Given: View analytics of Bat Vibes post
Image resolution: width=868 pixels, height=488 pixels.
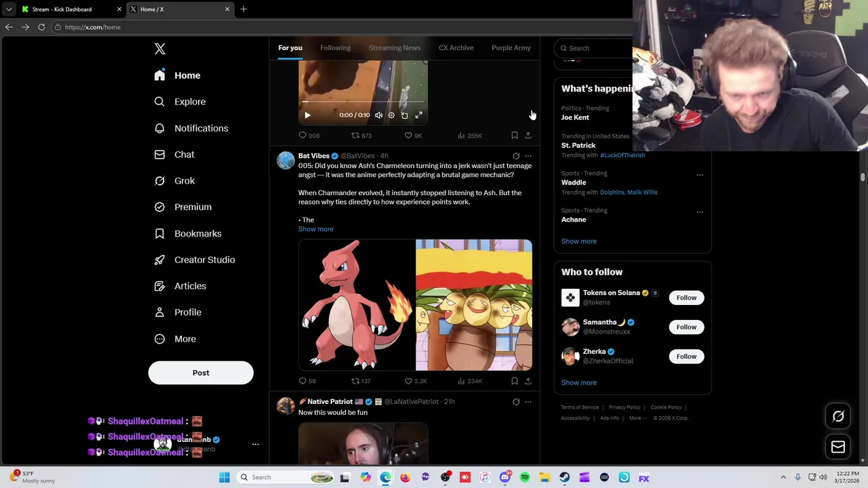Looking at the screenshot, I should pos(470,381).
